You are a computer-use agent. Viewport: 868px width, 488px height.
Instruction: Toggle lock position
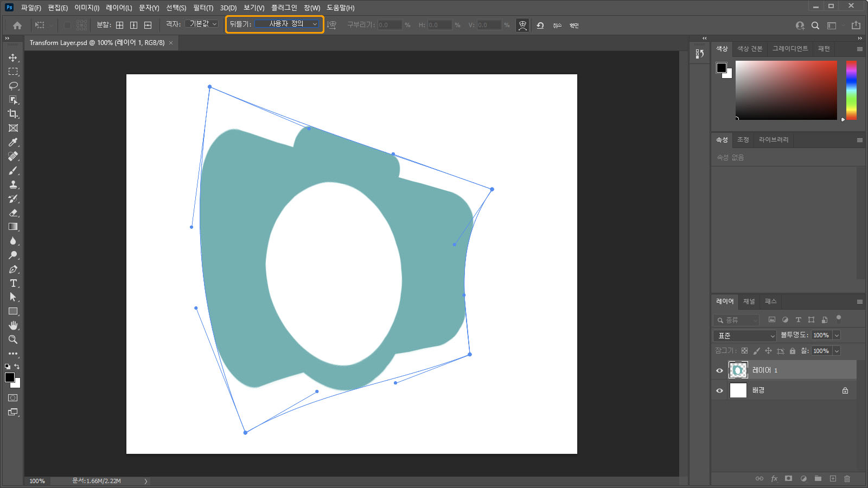click(768, 351)
